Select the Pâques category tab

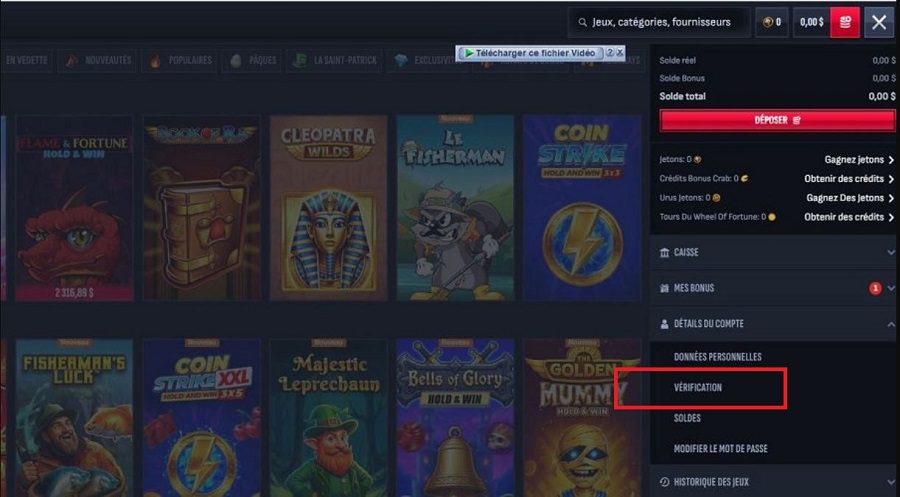(252, 60)
